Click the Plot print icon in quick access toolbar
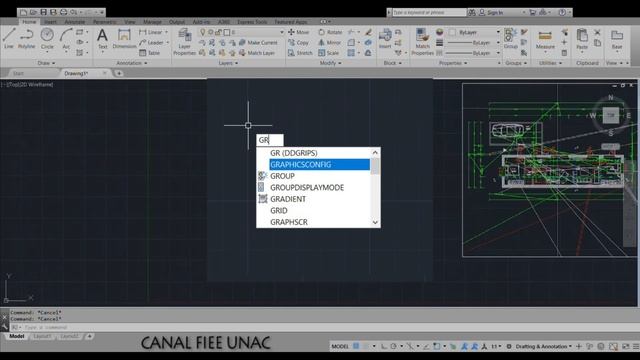Image resolution: width=640 pixels, height=360 pixels. coord(63,12)
